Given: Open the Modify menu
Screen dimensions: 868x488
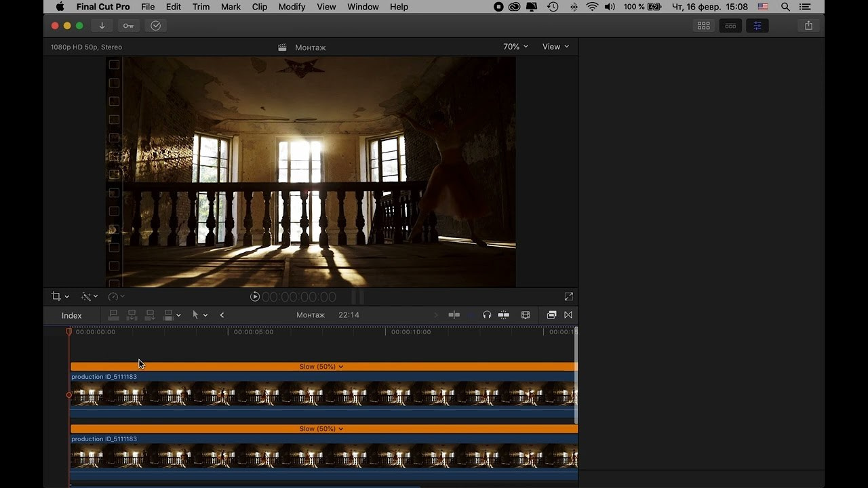Looking at the screenshot, I should point(292,7).
